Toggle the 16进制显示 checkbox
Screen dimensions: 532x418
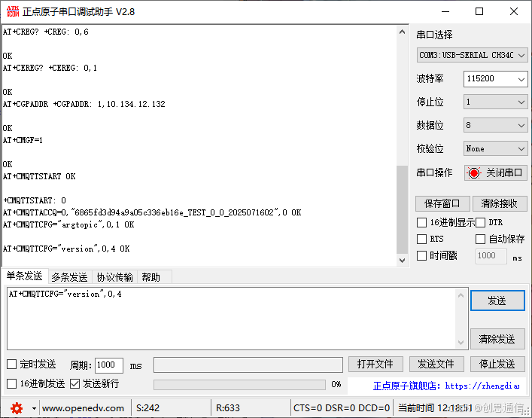(x=421, y=223)
